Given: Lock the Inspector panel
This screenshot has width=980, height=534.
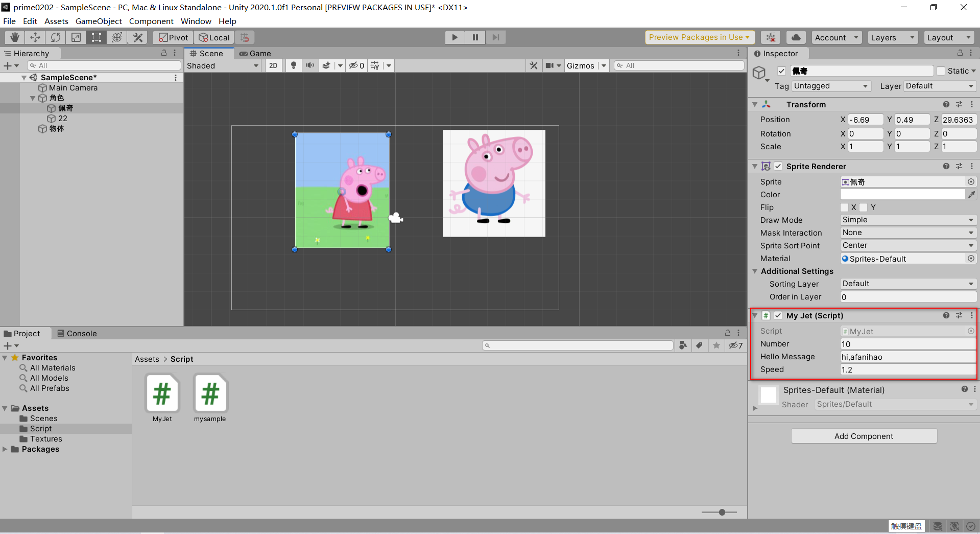Looking at the screenshot, I should (x=960, y=53).
